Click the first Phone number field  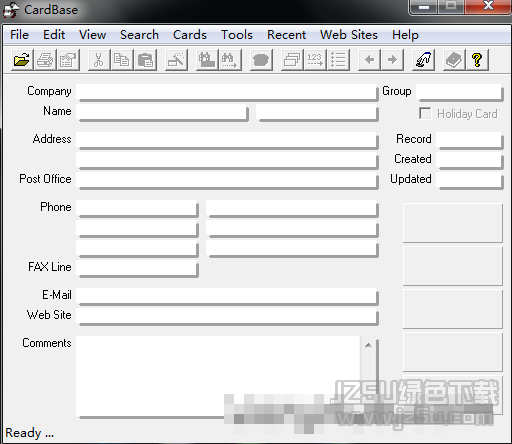[x=137, y=208]
